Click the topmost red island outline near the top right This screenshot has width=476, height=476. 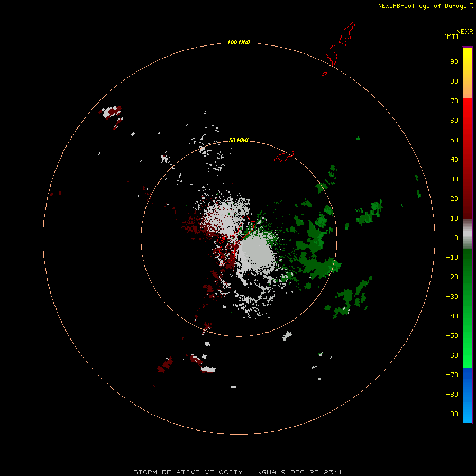[347, 34]
